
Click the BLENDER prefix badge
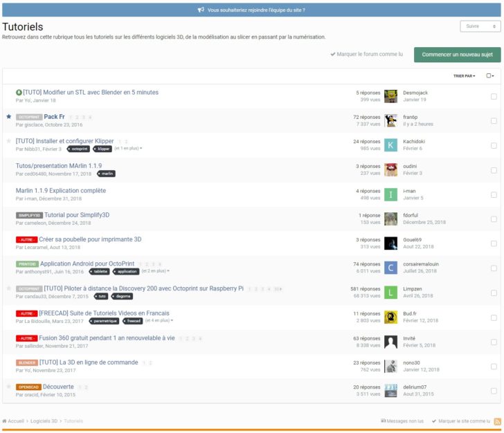pyautogui.click(x=27, y=362)
